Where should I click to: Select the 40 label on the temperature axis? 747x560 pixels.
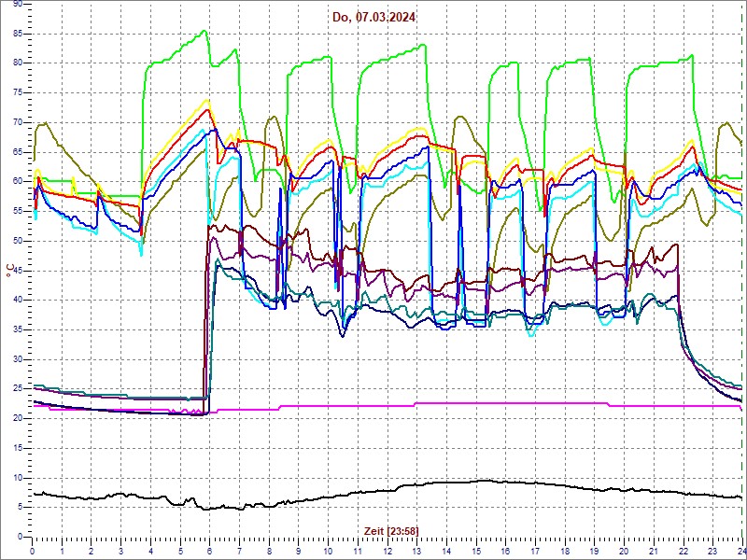[x=17, y=300]
